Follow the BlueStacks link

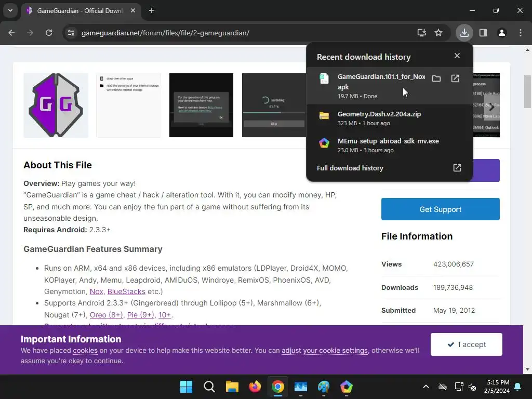tap(126, 291)
